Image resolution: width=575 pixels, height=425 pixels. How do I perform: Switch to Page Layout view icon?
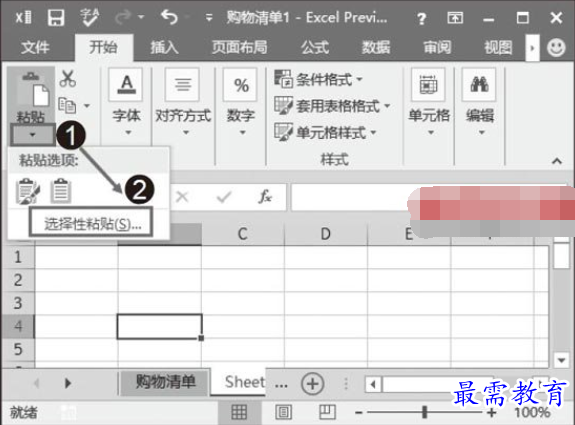283,412
